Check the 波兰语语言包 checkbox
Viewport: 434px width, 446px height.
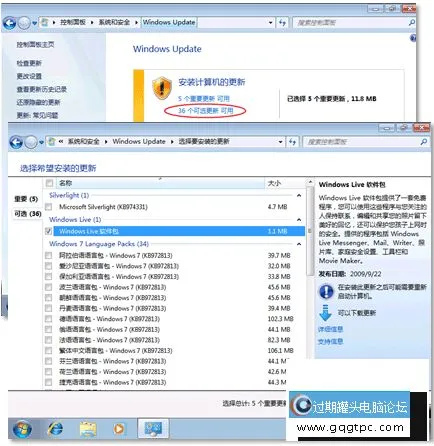49,287
